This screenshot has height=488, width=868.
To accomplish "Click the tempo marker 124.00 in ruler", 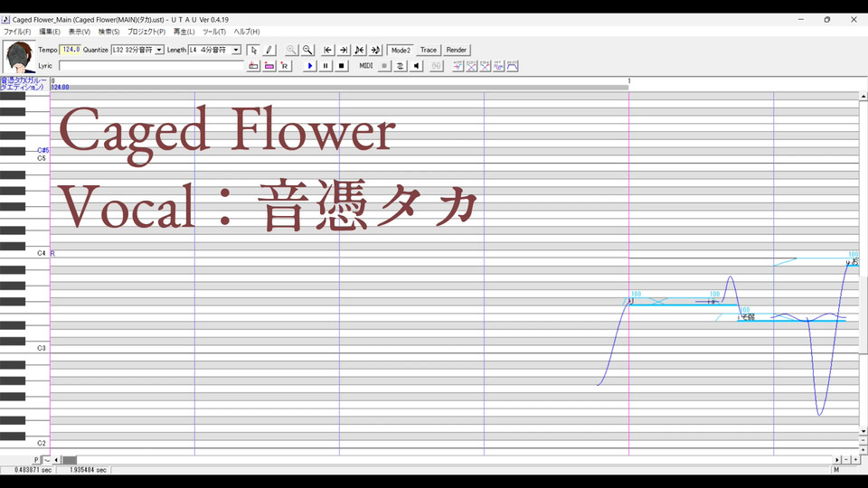I will (x=61, y=88).
